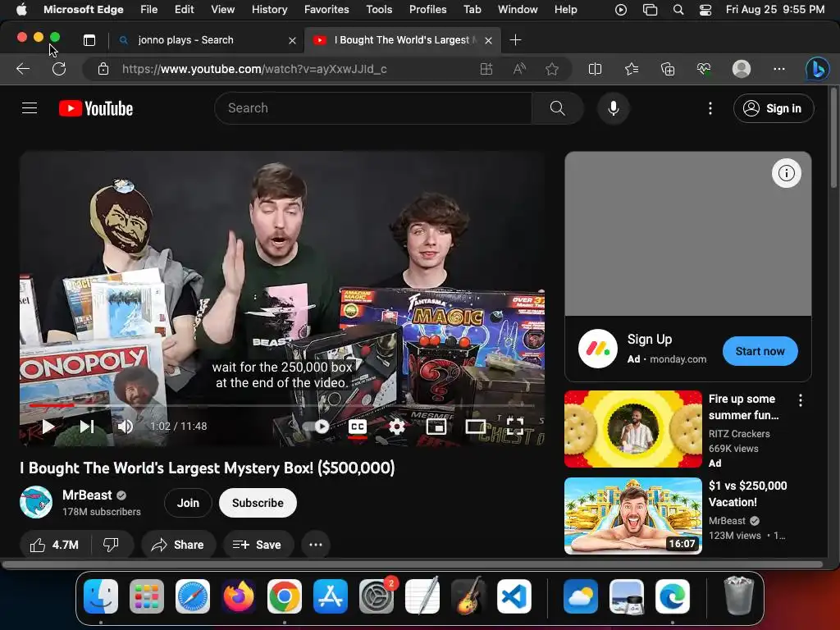The height and width of the screenshot is (630, 840).
Task: Open the View menu
Action: pos(223,10)
